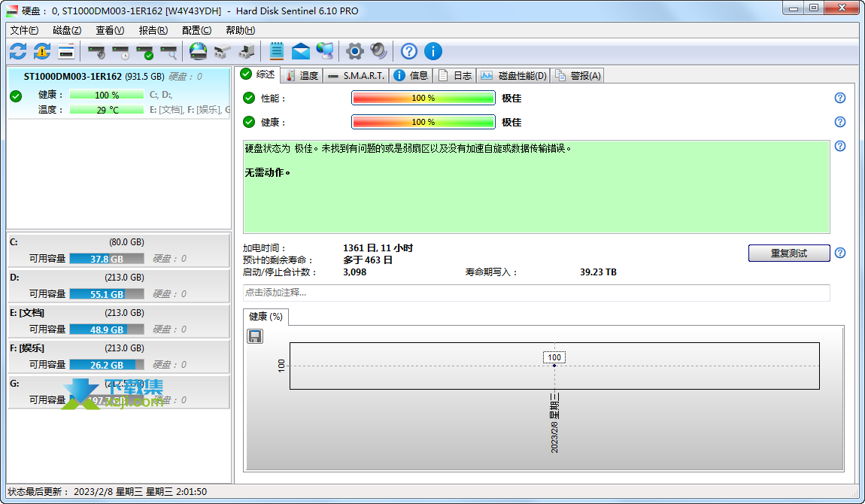
Task: Select the D: partition entry
Action: 119,286
